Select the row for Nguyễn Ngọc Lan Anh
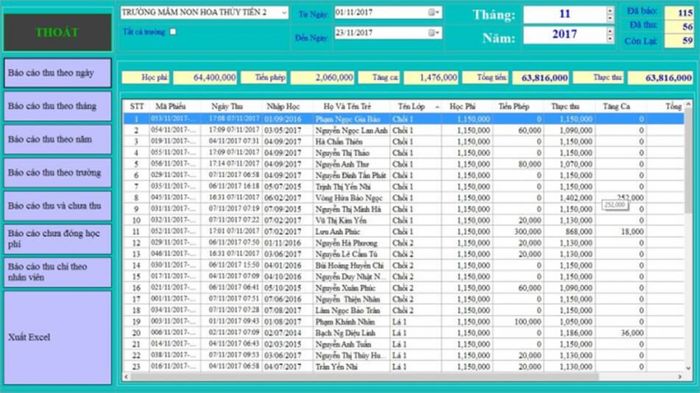The height and width of the screenshot is (393, 700). click(404, 130)
